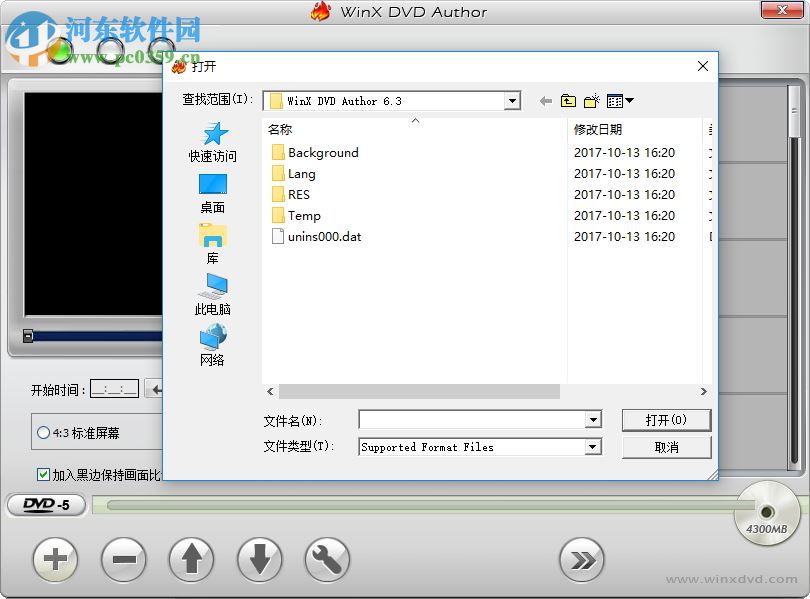Click the 打开(O) button
This screenshot has height=599, width=810.
click(666, 419)
